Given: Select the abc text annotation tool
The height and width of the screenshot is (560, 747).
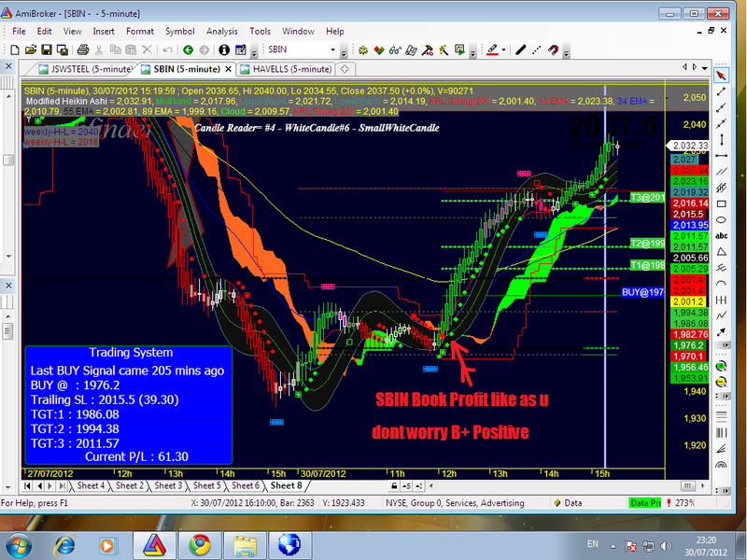Looking at the screenshot, I should [x=721, y=236].
